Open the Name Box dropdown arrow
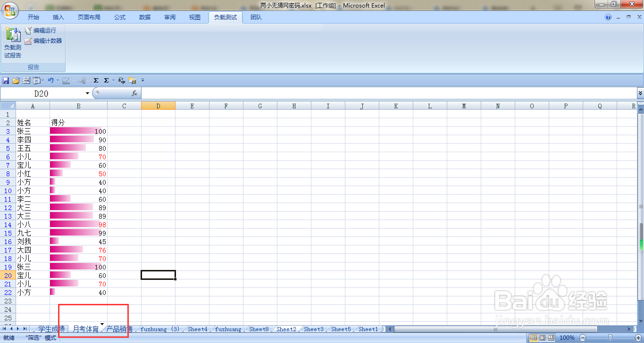 (x=87, y=93)
